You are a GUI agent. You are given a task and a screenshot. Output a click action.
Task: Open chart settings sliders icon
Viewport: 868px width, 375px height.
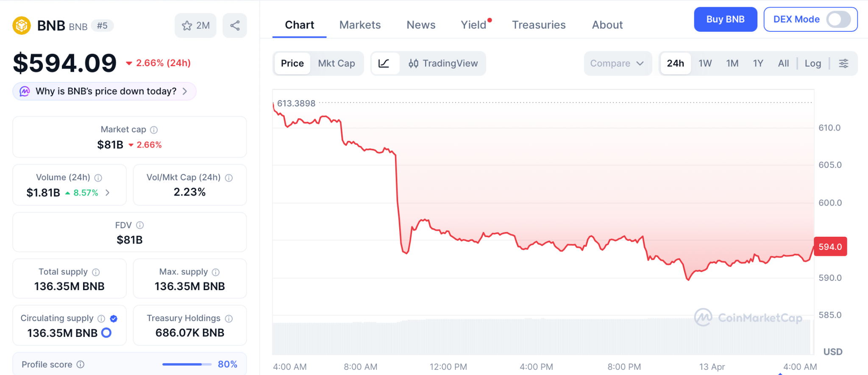(843, 64)
